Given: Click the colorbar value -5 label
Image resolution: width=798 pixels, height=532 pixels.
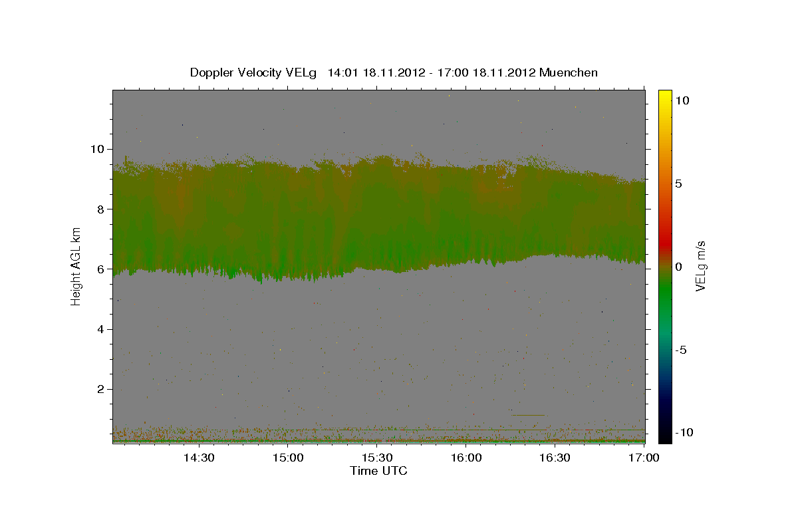Looking at the screenshot, I should click(x=681, y=350).
